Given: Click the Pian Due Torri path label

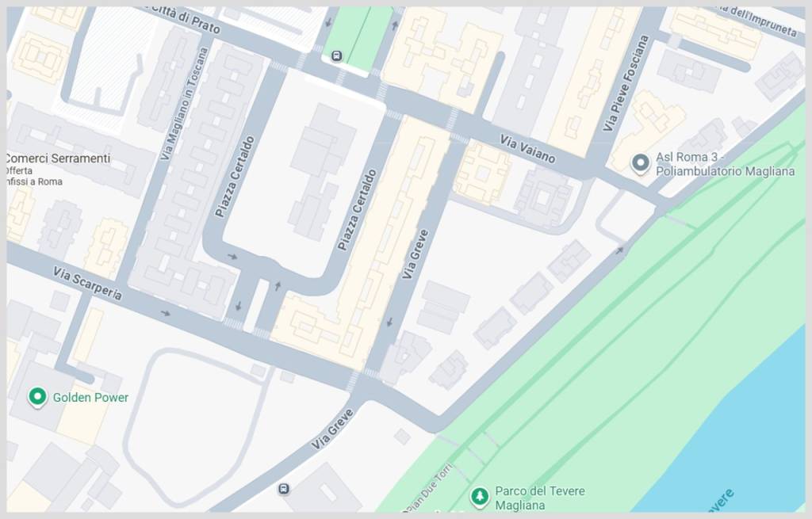Looking at the screenshot, I should (427, 487).
